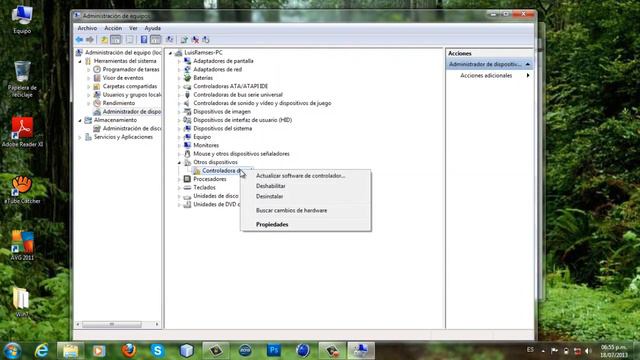This screenshot has width=640, height=360.
Task: Expand Adaptadores de pantalla node
Action: [179, 61]
